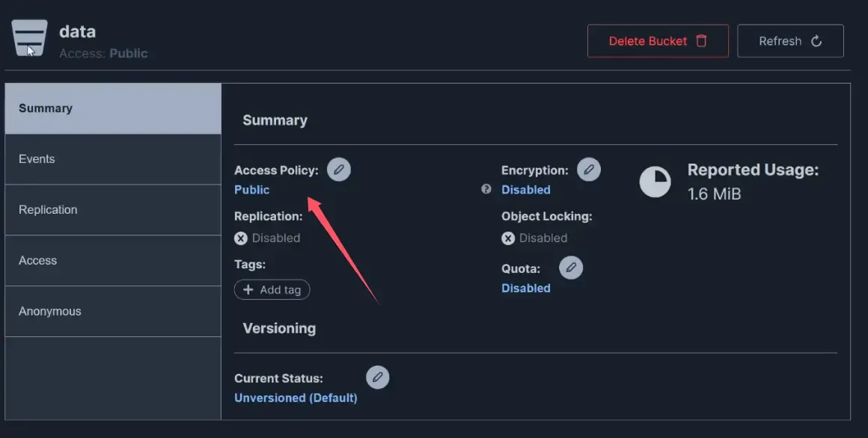This screenshot has width=868, height=438.
Task: Click the Public access policy link
Action: (252, 190)
